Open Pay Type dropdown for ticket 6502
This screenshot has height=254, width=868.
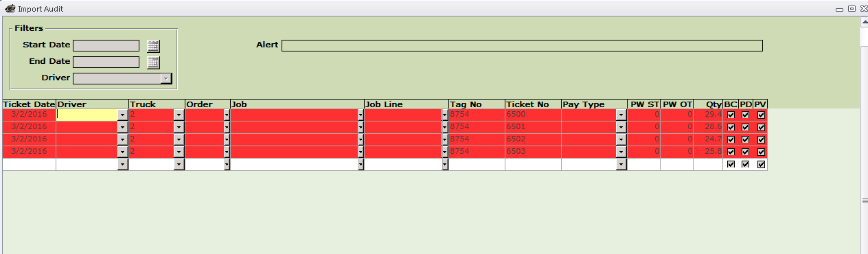pyautogui.click(x=621, y=140)
